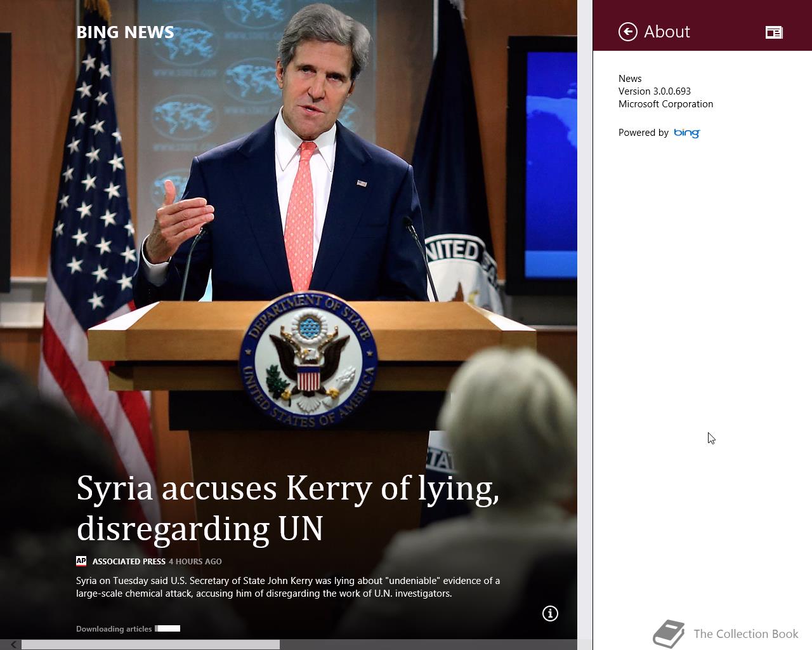Click the Downloading articles progress bar
Image resolution: width=812 pixels, height=650 pixels.
pyautogui.click(x=167, y=628)
